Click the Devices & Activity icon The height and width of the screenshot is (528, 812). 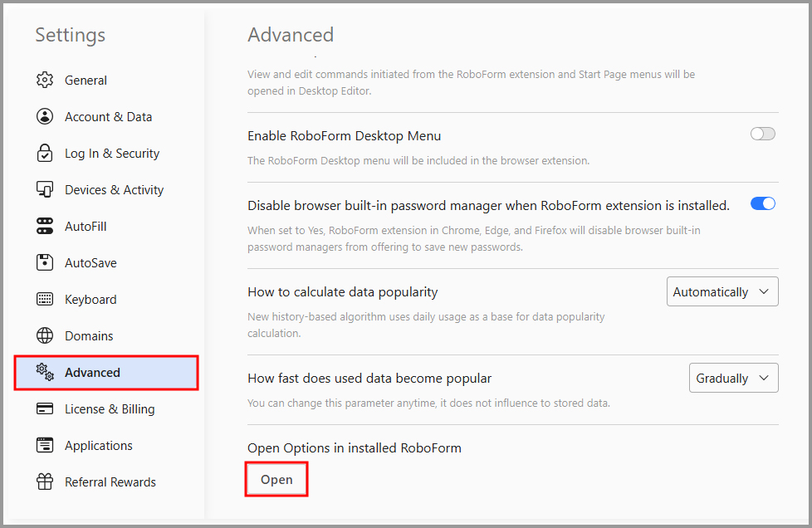[x=45, y=190]
